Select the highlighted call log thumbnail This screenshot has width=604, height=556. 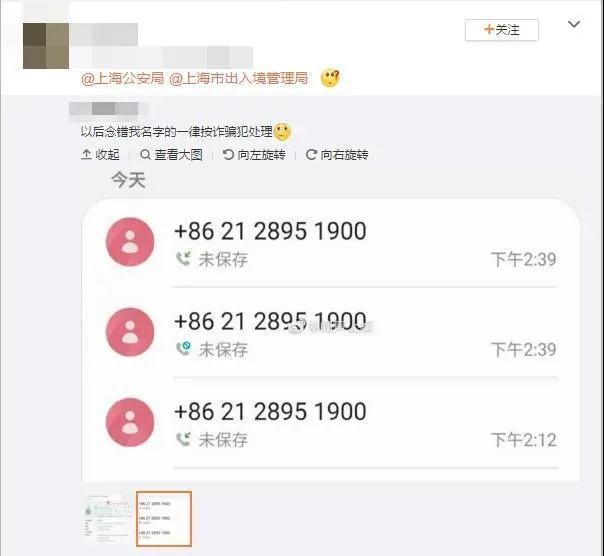(x=164, y=519)
